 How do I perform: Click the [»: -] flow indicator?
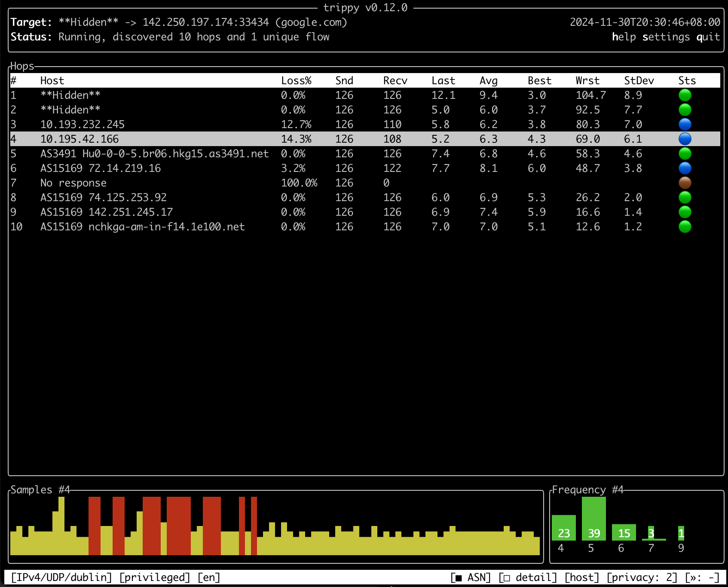702,577
